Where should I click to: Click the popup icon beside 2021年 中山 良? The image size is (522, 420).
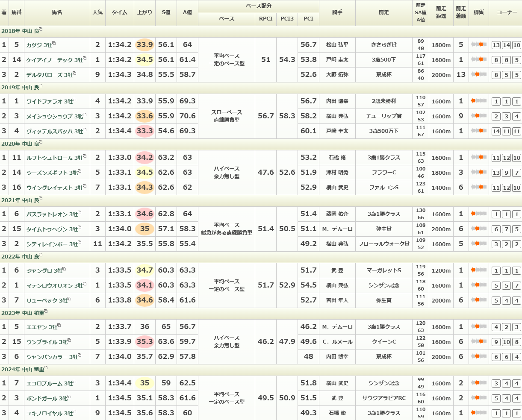pos(41,199)
